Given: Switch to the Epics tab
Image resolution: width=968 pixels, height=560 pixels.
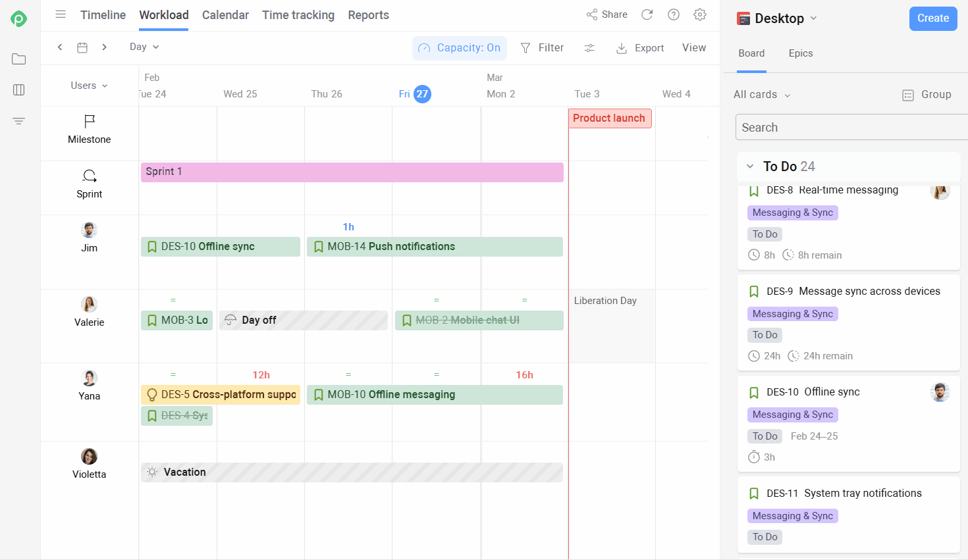Looking at the screenshot, I should [801, 53].
